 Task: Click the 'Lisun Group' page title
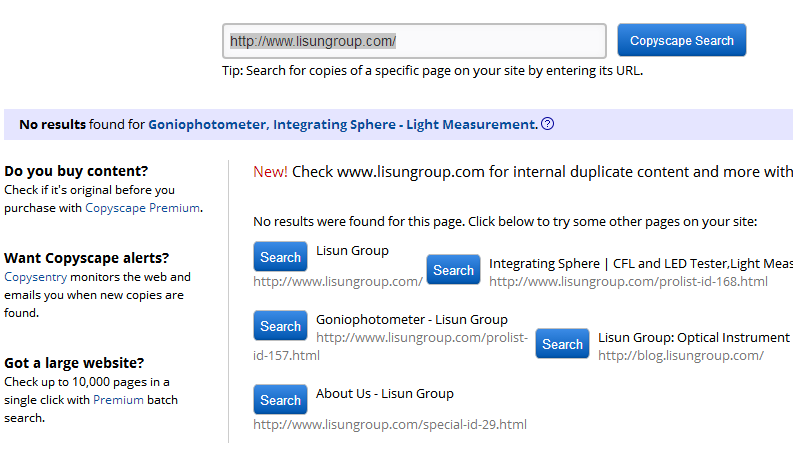pyautogui.click(x=352, y=251)
